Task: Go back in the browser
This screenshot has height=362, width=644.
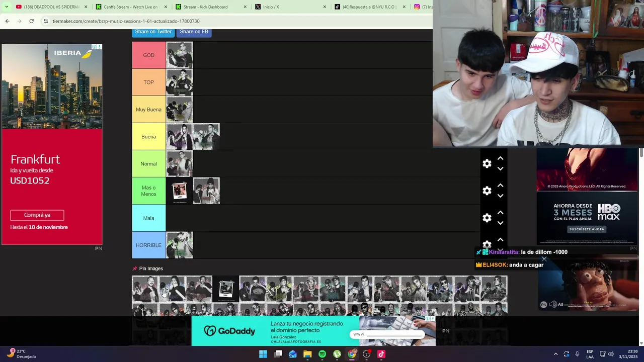Action: coord(7,21)
